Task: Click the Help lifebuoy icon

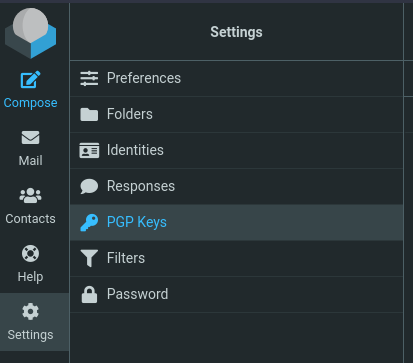Action: [30, 254]
